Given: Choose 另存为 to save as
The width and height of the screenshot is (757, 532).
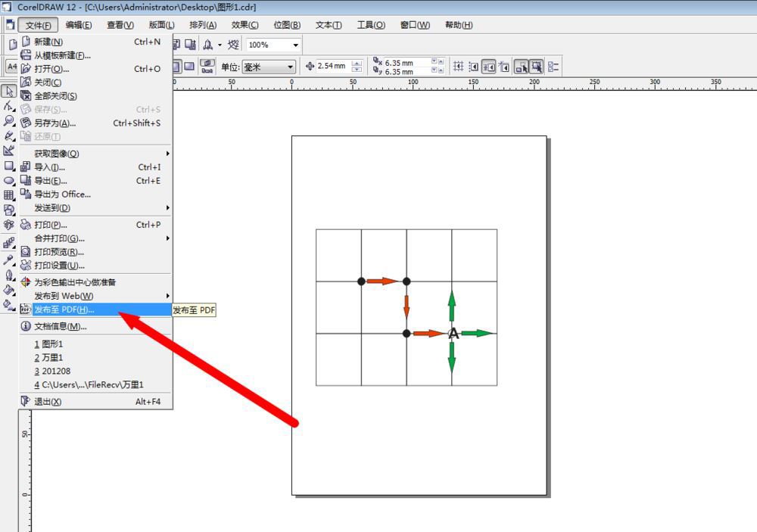Looking at the screenshot, I should tap(55, 123).
